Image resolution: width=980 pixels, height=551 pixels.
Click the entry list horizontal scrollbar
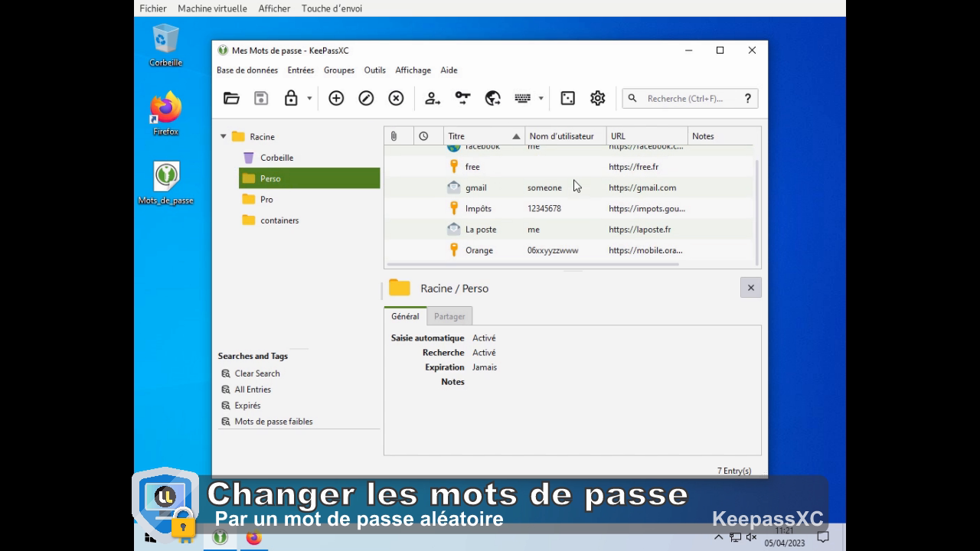(x=532, y=265)
